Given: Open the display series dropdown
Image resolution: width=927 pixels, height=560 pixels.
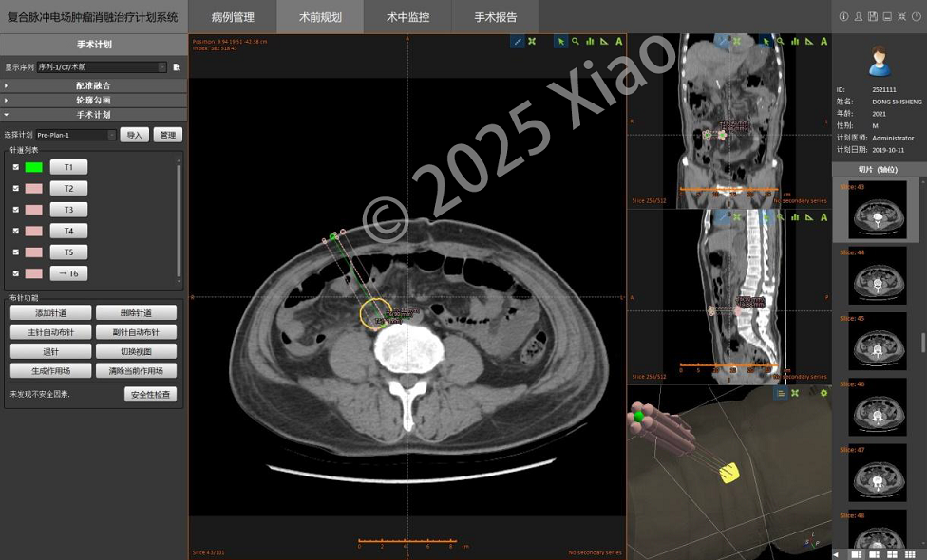Looking at the screenshot, I should (103, 67).
